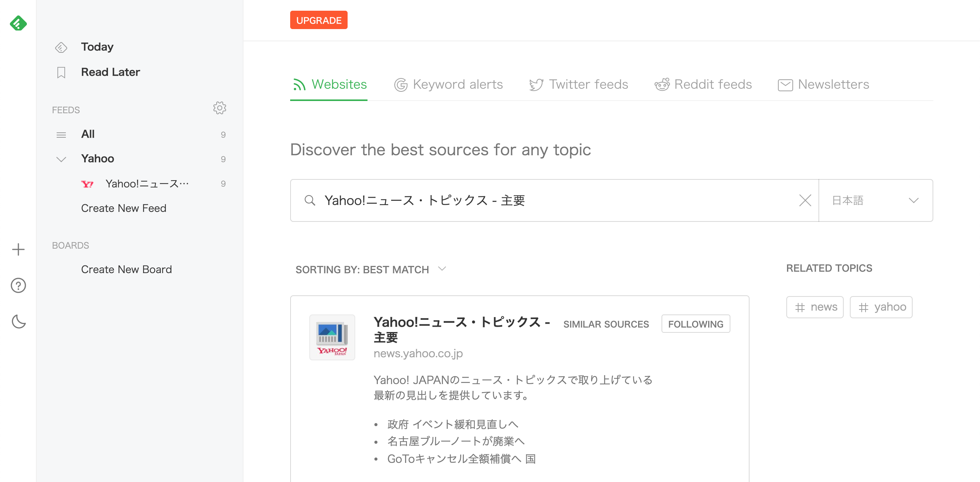Open help with the question mark icon

(18, 285)
